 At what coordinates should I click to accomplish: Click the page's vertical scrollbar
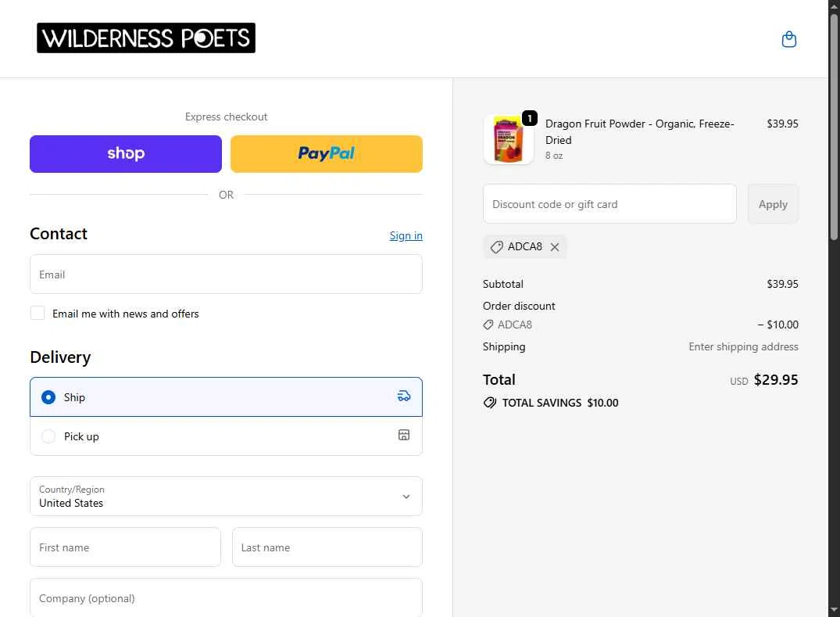[x=834, y=126]
